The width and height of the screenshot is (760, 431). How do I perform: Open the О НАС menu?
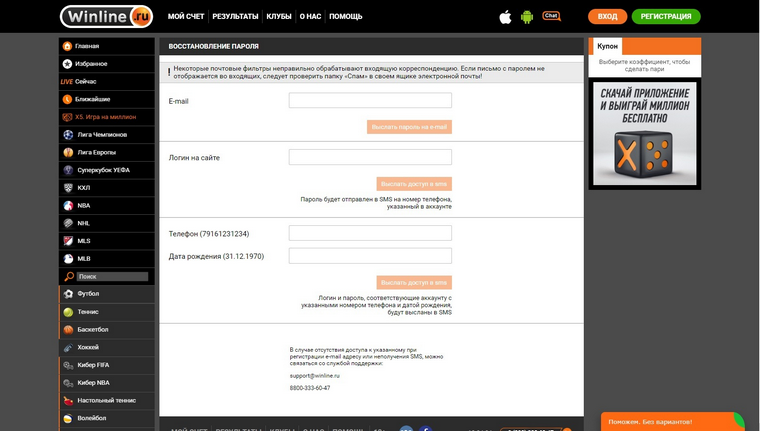tap(310, 16)
